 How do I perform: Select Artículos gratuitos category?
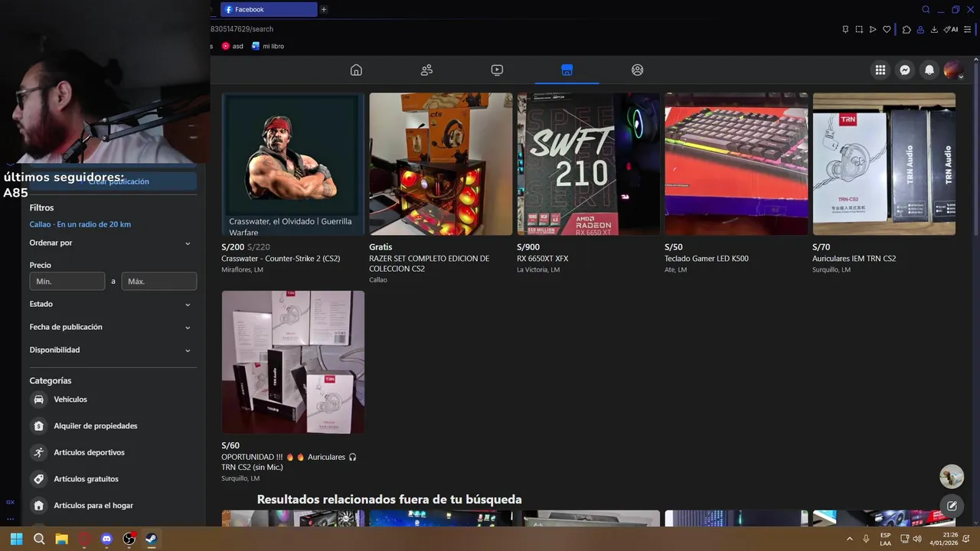tap(113, 479)
